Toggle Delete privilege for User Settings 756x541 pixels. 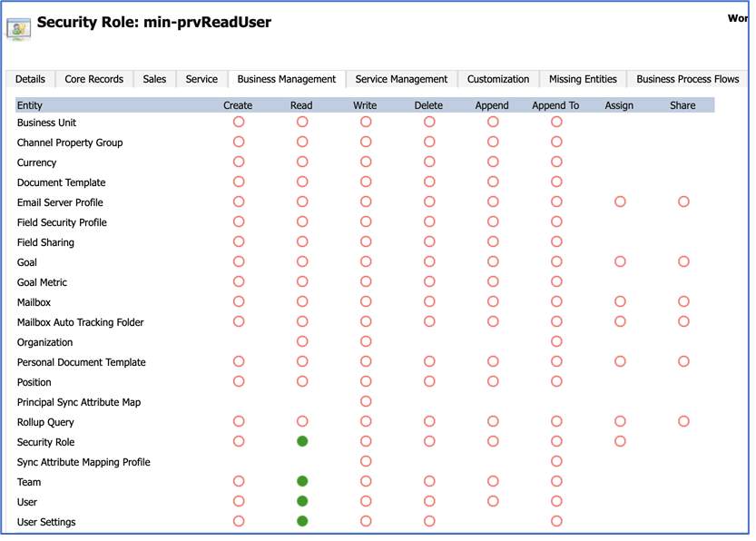click(429, 521)
